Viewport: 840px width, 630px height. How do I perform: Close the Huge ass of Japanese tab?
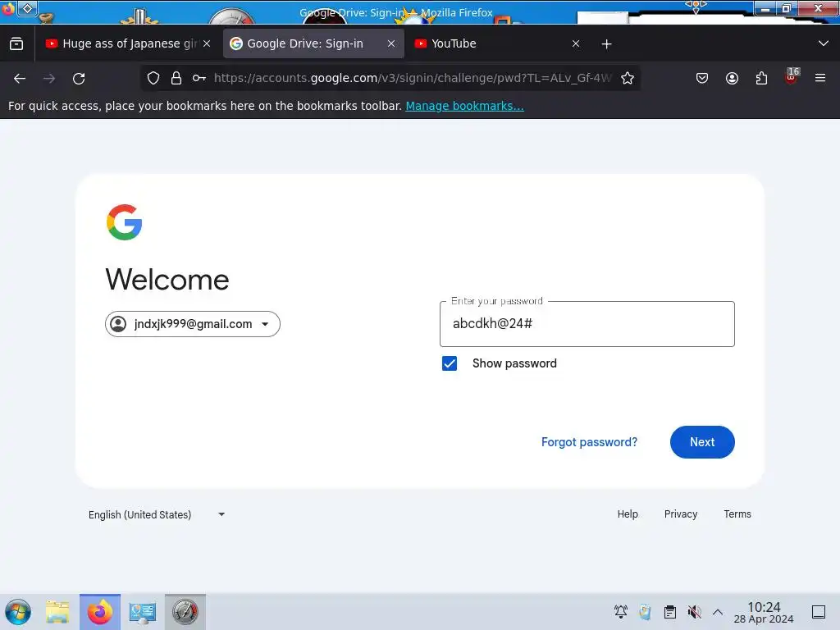[x=207, y=44]
